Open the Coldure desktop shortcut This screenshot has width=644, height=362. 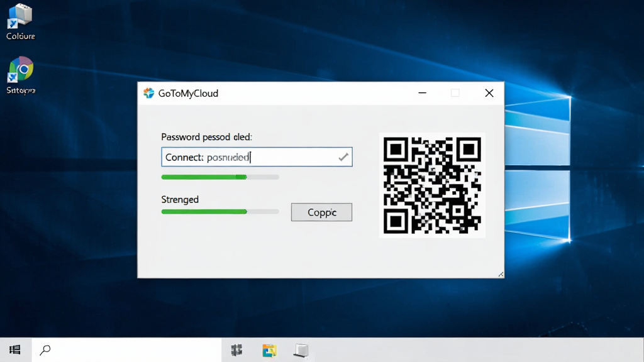(20, 22)
